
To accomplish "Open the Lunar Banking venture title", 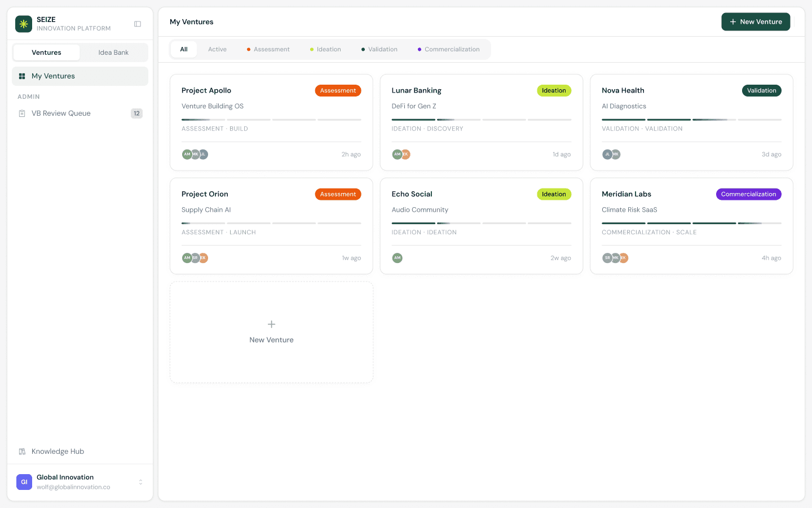I will 417,90.
